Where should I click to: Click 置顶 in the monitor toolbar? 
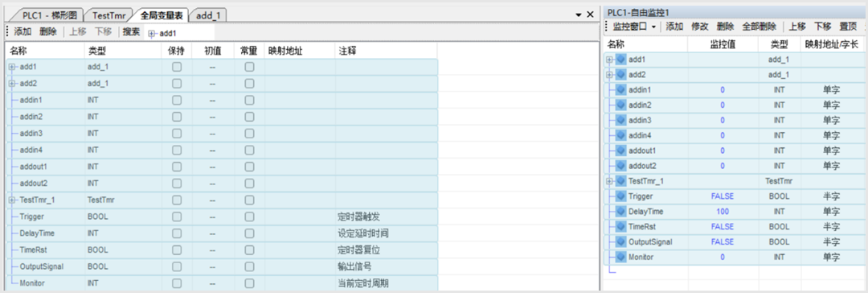point(848,27)
